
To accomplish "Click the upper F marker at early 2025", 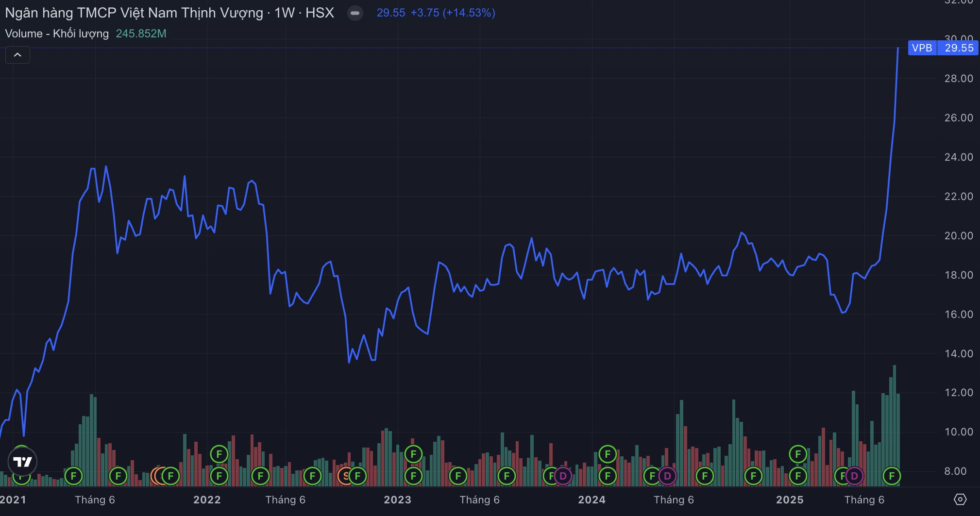I will pyautogui.click(x=797, y=454).
